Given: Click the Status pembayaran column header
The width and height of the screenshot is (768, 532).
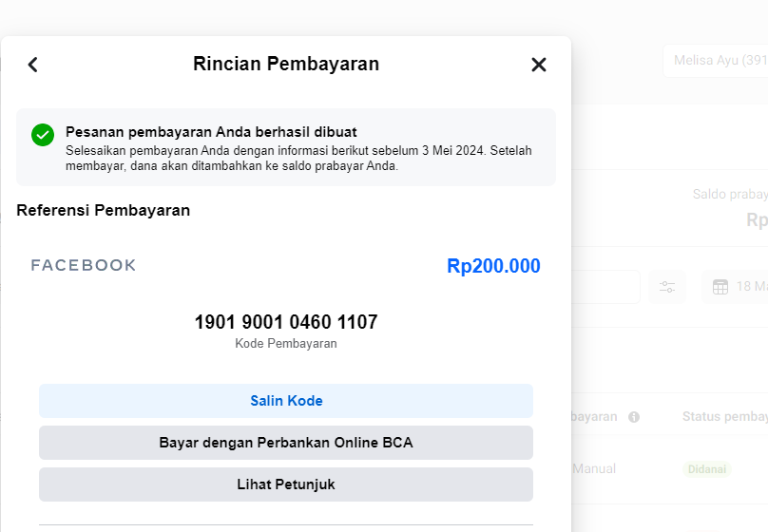Looking at the screenshot, I should 724,417.
